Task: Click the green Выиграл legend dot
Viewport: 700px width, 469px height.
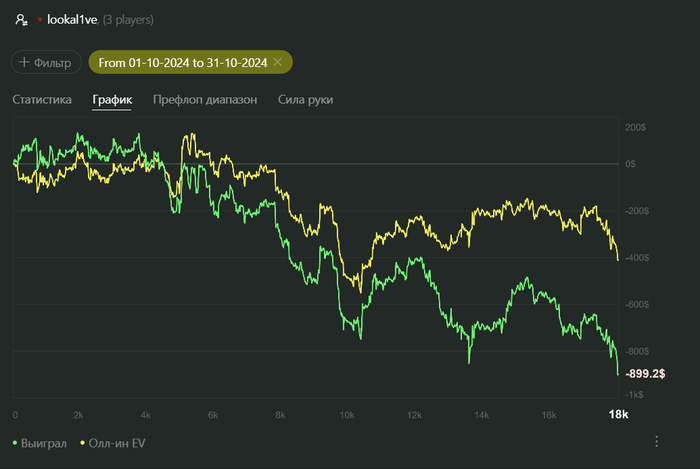Action: [15, 442]
